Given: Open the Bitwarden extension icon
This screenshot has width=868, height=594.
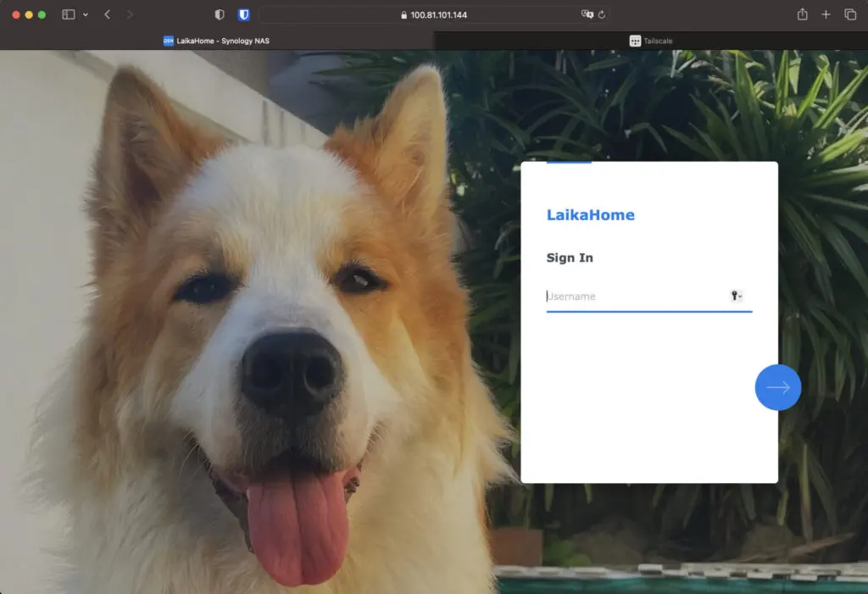Looking at the screenshot, I should 243,14.
